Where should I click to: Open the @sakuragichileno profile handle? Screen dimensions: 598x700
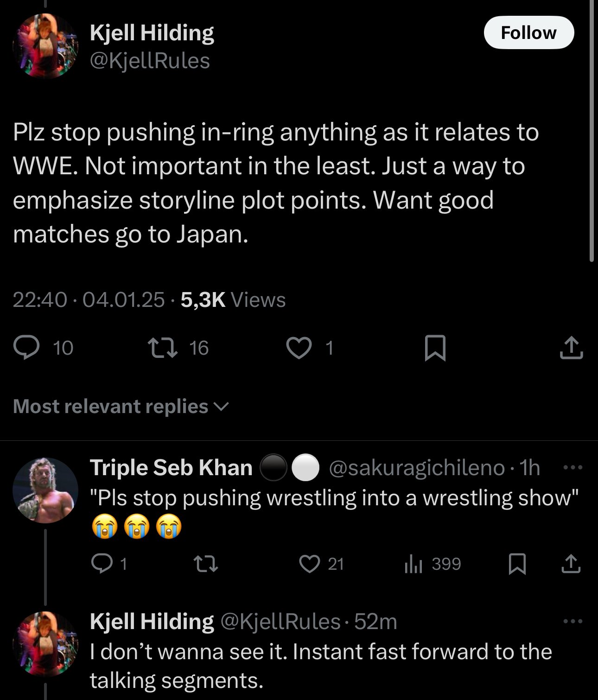pos(416,468)
